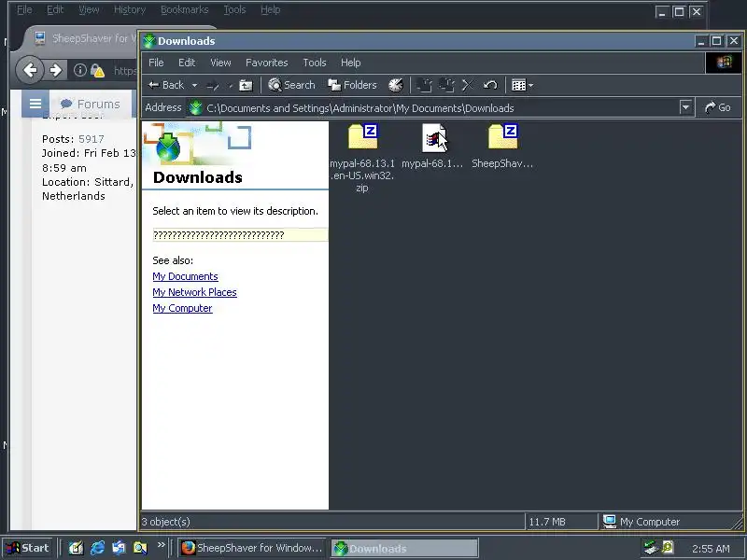Open the browser History menu
Viewport: 747px width, 560px height.
(130, 10)
